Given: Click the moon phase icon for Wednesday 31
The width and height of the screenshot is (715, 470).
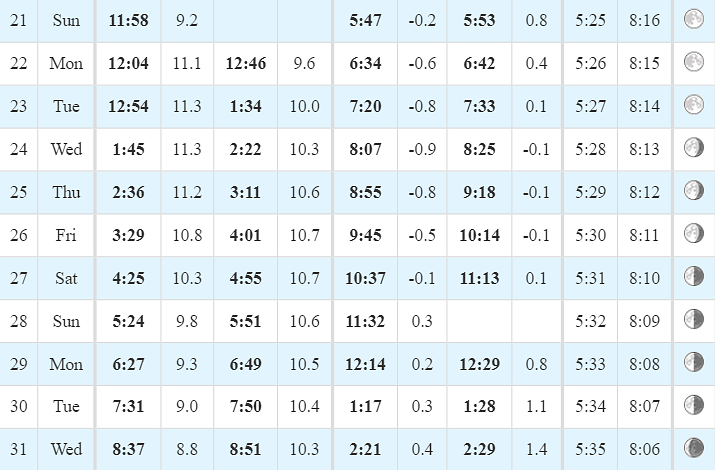Looking at the screenshot, I should point(694,447).
